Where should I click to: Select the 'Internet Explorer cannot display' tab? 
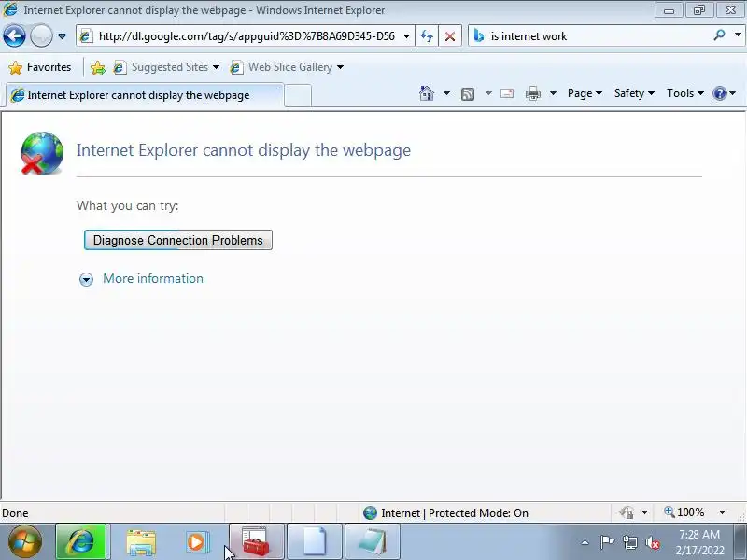coord(145,95)
